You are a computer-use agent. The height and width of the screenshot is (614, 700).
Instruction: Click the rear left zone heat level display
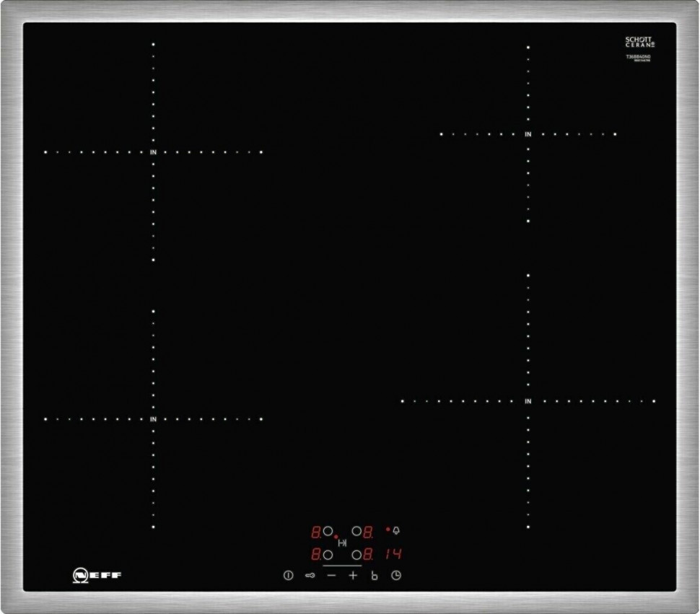click(316, 532)
